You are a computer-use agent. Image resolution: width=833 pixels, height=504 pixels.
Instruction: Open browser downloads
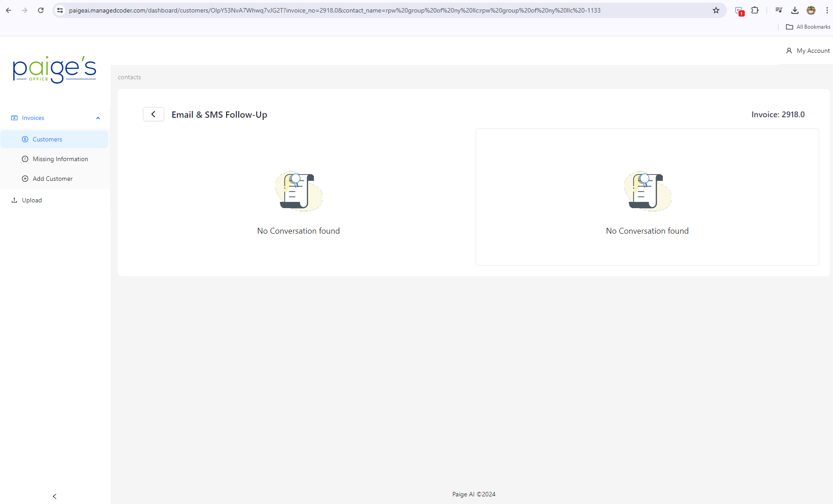tap(795, 10)
